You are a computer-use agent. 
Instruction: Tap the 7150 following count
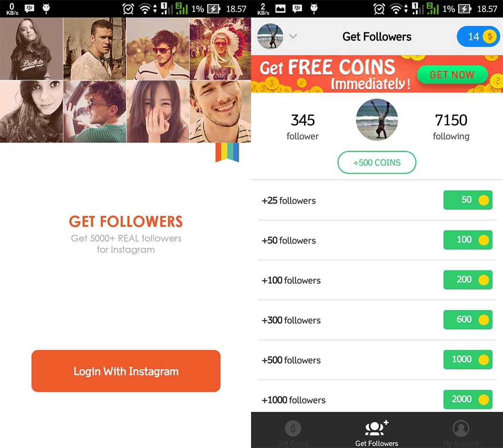(451, 126)
